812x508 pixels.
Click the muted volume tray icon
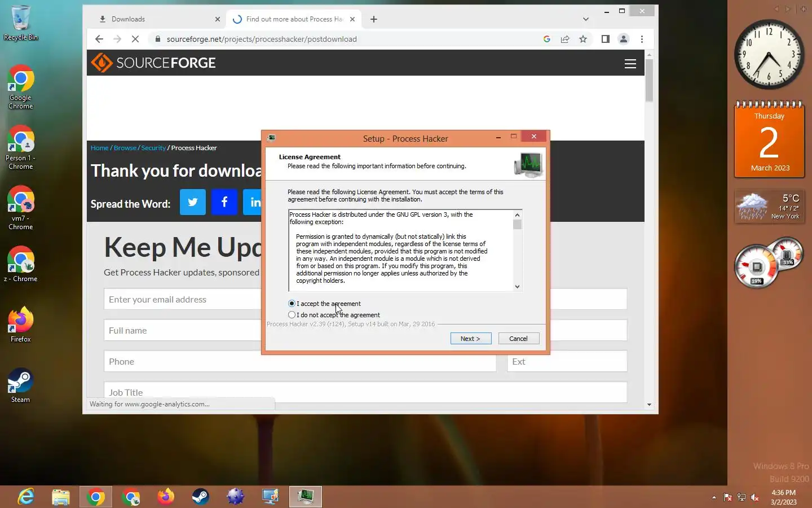pyautogui.click(x=754, y=497)
